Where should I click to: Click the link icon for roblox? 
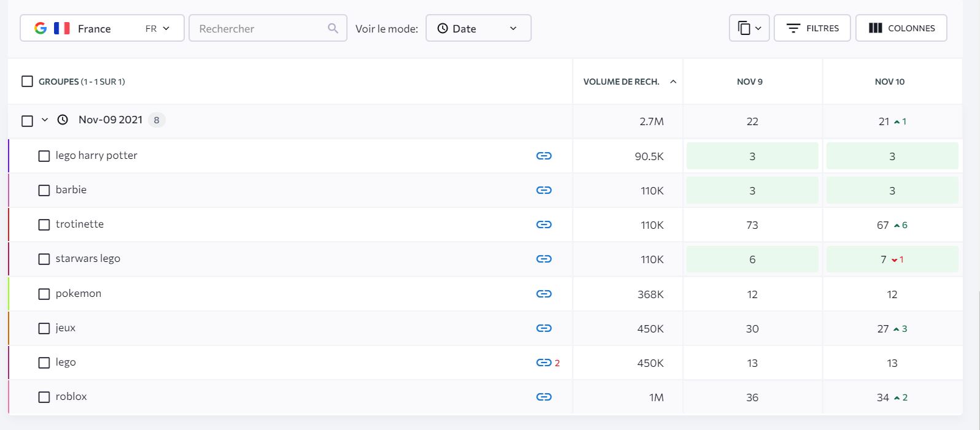(543, 397)
